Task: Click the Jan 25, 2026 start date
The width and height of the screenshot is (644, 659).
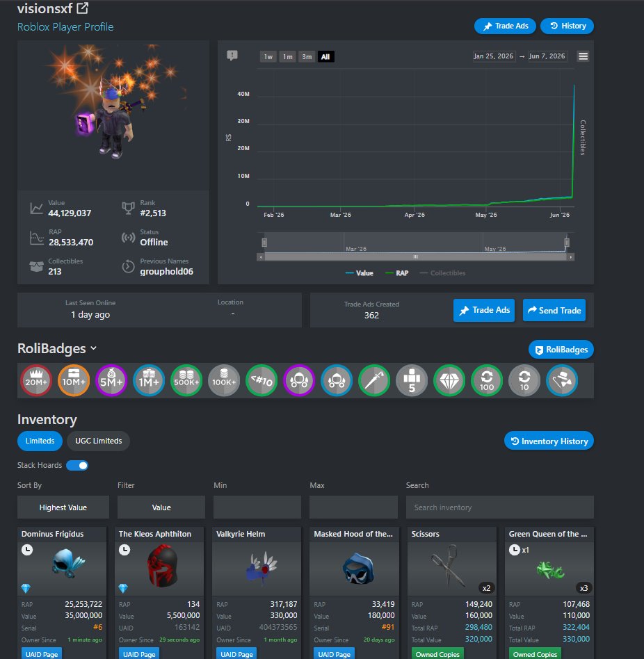Action: point(493,56)
